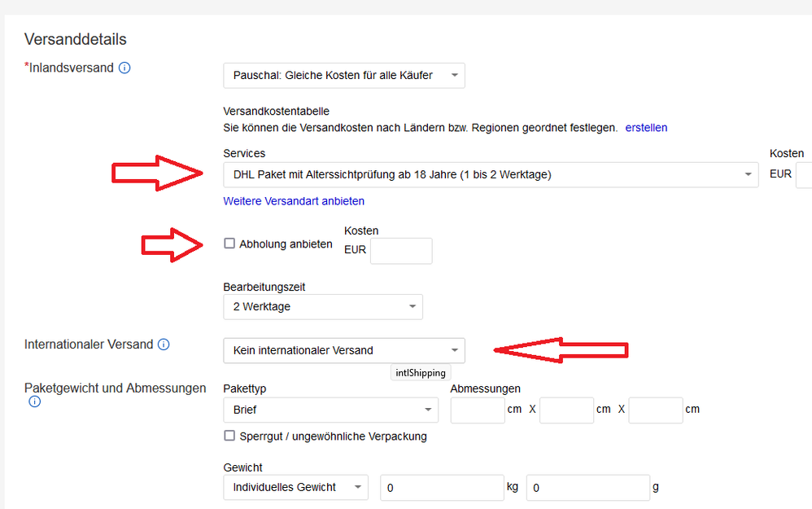Expand the Pakettyp Brief dropdown
812x509 pixels.
330,410
